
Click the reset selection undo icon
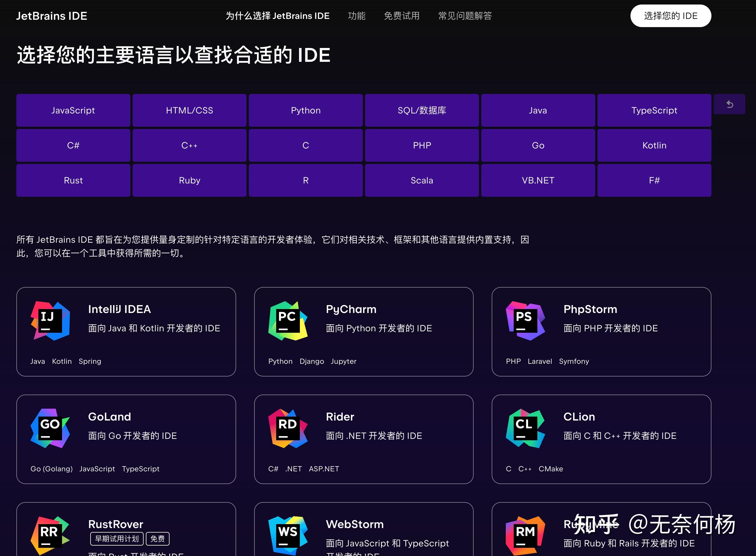[x=729, y=104]
